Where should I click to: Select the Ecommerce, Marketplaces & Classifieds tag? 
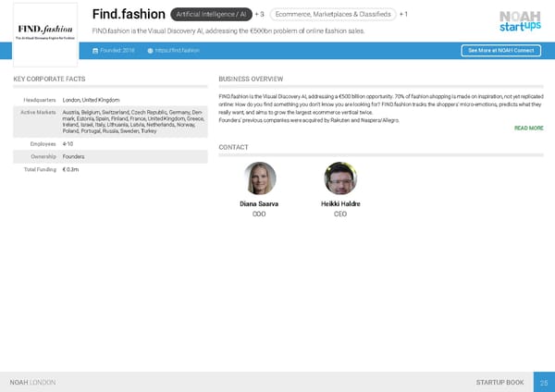(x=332, y=15)
